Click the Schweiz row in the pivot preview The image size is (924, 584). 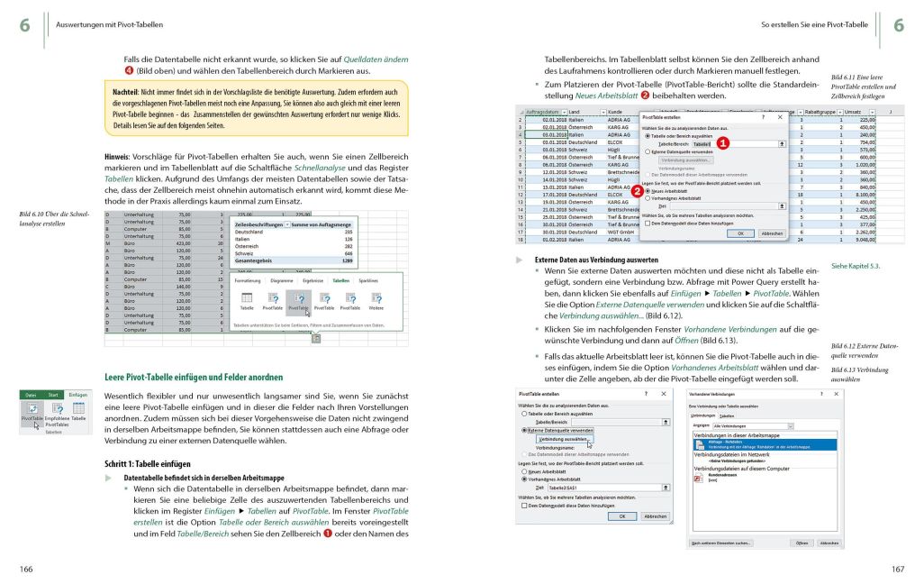[293, 253]
